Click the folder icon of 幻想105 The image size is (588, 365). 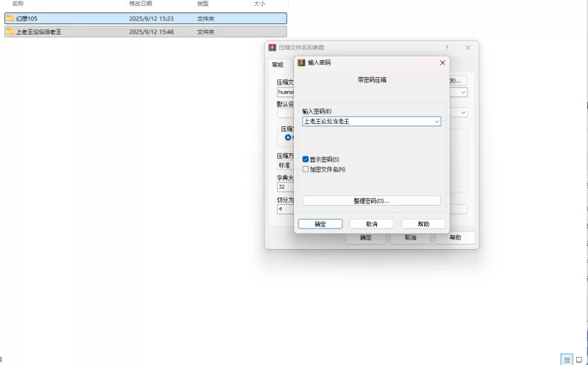click(x=10, y=18)
